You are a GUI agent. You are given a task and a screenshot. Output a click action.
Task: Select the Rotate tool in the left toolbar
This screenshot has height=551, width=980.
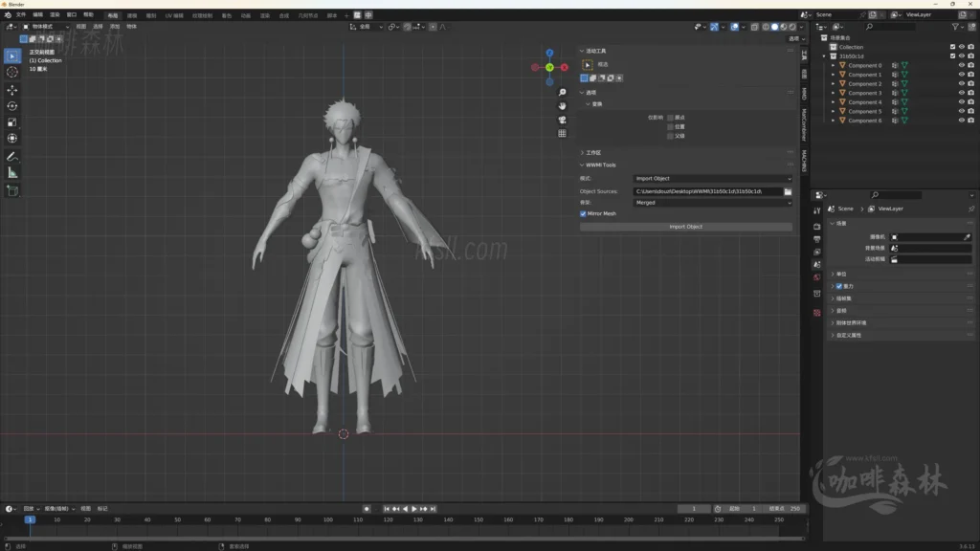click(12, 106)
